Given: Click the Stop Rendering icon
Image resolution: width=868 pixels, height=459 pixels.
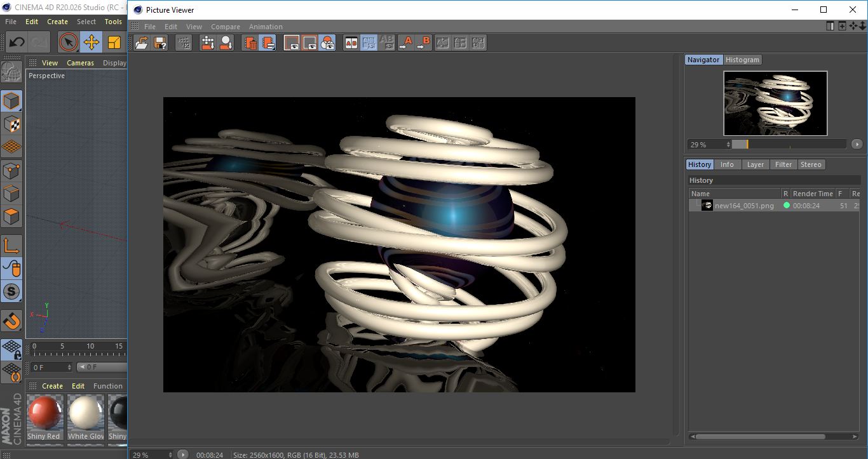Looking at the screenshot, I should point(184,43).
